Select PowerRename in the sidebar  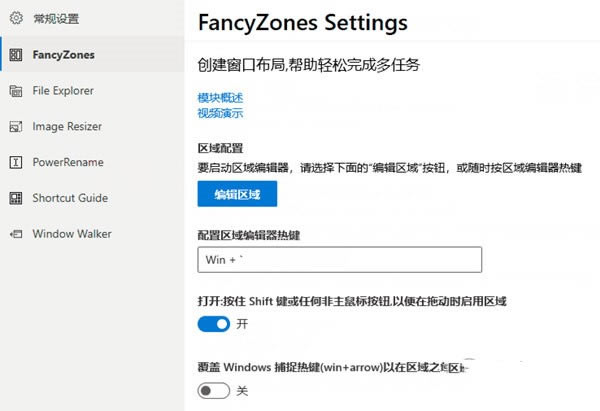coord(68,162)
